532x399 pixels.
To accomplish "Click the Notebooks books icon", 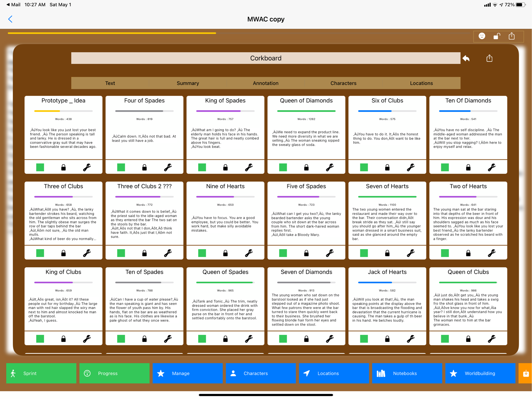I will [x=381, y=373].
